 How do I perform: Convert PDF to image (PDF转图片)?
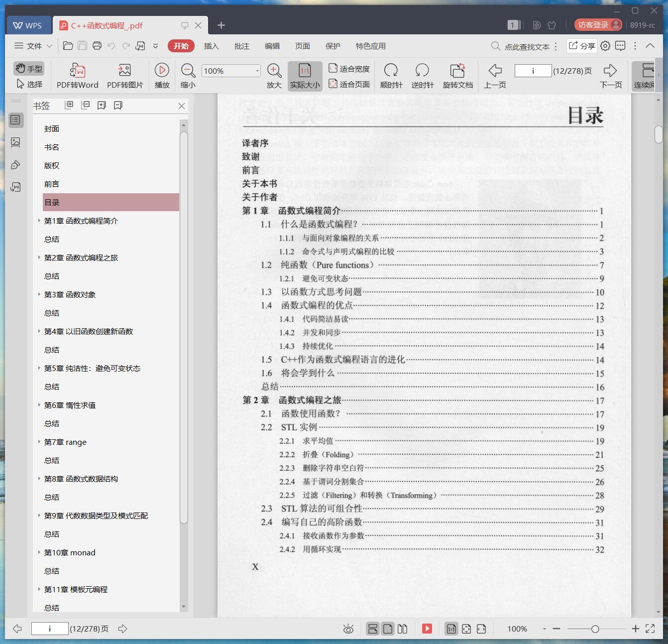125,76
